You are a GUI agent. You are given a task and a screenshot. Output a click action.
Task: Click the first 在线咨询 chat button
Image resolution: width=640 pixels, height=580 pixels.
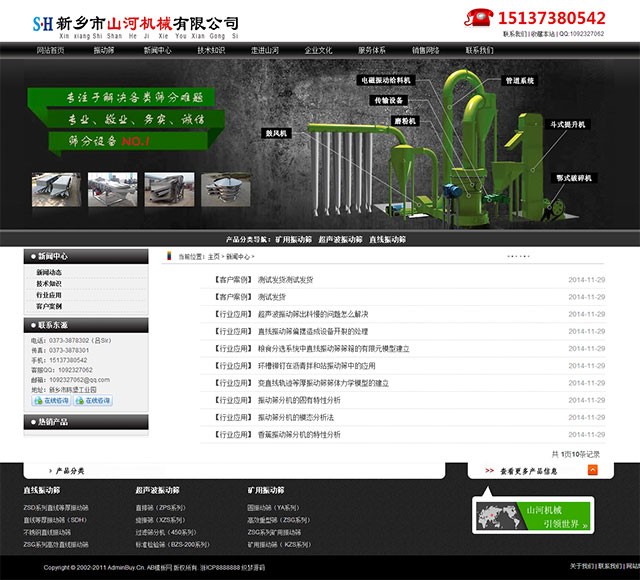click(x=51, y=400)
